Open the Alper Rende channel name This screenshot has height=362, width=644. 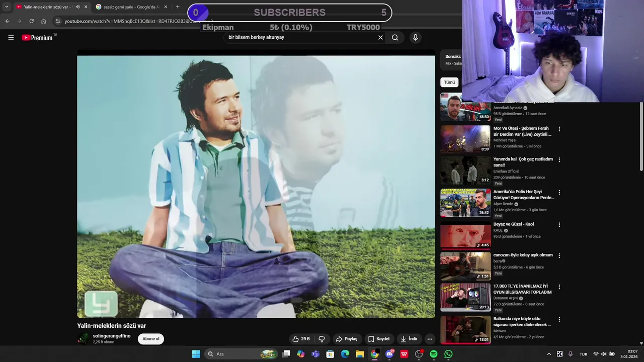coord(503,204)
